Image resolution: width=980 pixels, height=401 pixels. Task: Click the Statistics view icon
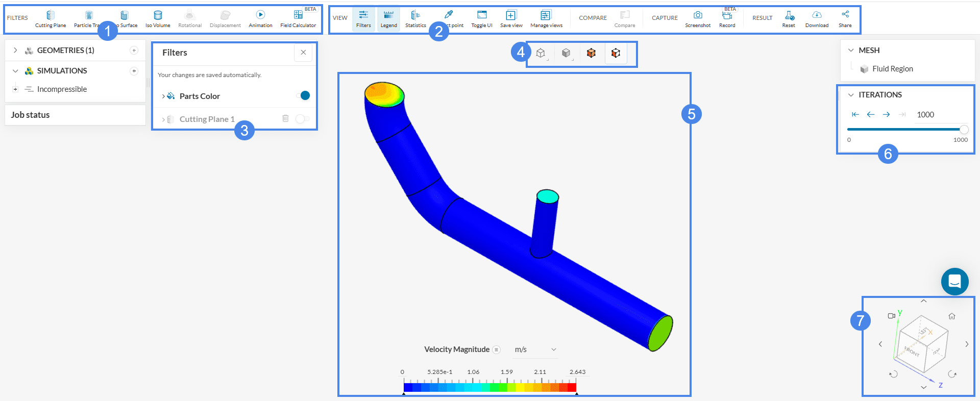click(x=415, y=19)
